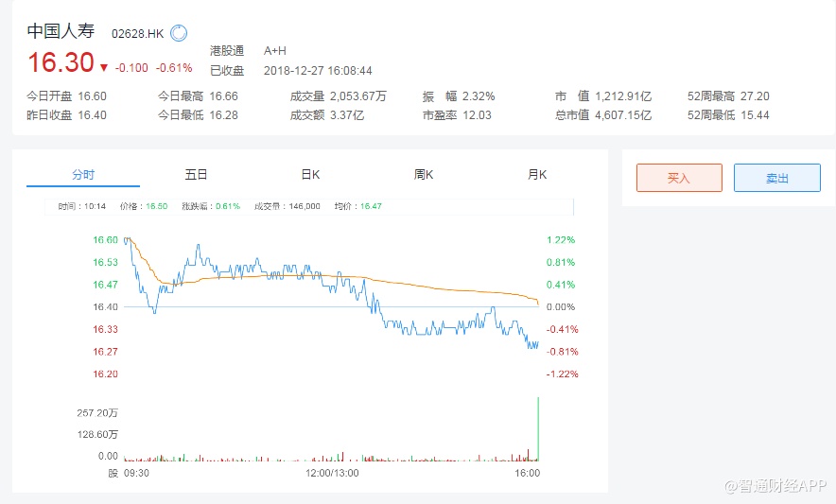
Task: Open the 日K daily candlestick tab
Action: (x=310, y=175)
